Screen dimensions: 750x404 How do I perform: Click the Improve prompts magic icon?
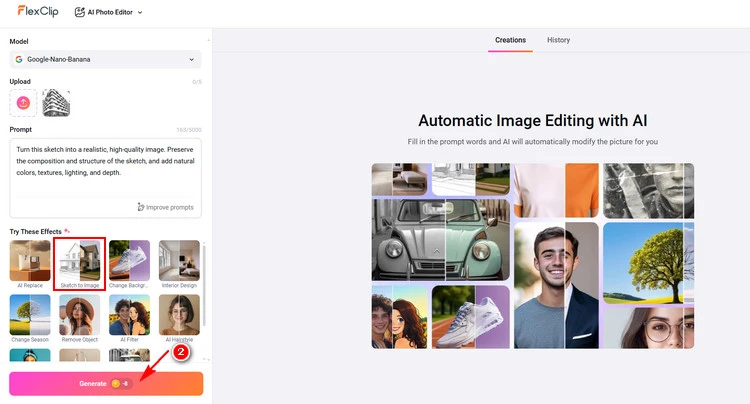coord(141,207)
